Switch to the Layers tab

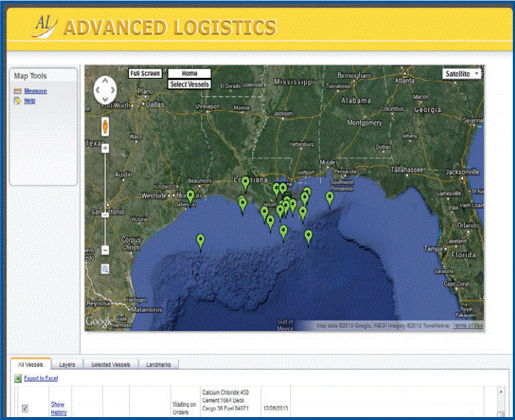[67, 364]
